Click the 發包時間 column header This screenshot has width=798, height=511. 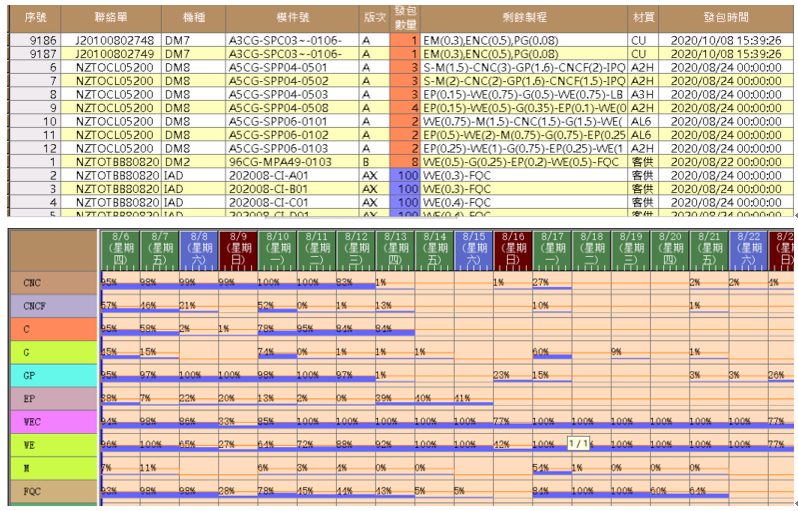[726, 18]
